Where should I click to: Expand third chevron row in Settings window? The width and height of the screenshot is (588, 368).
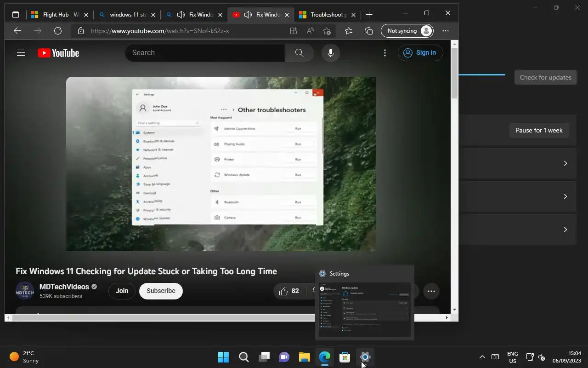(x=565, y=230)
